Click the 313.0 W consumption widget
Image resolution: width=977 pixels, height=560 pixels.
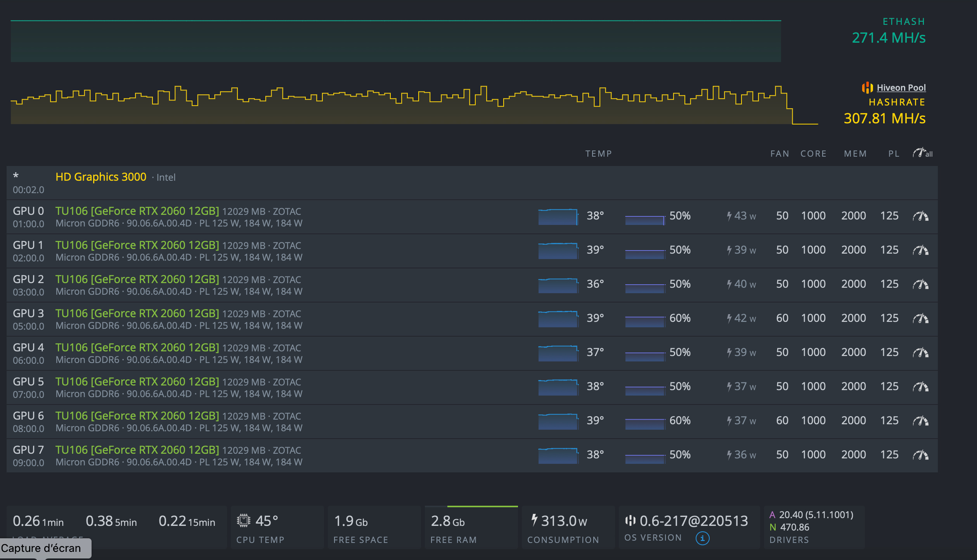[x=564, y=521]
